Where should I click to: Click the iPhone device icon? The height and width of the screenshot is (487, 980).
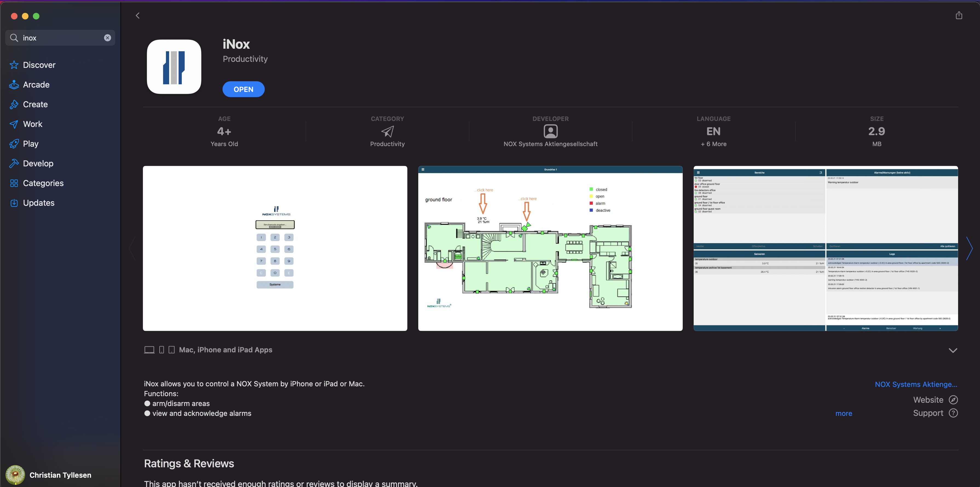pyautogui.click(x=162, y=350)
